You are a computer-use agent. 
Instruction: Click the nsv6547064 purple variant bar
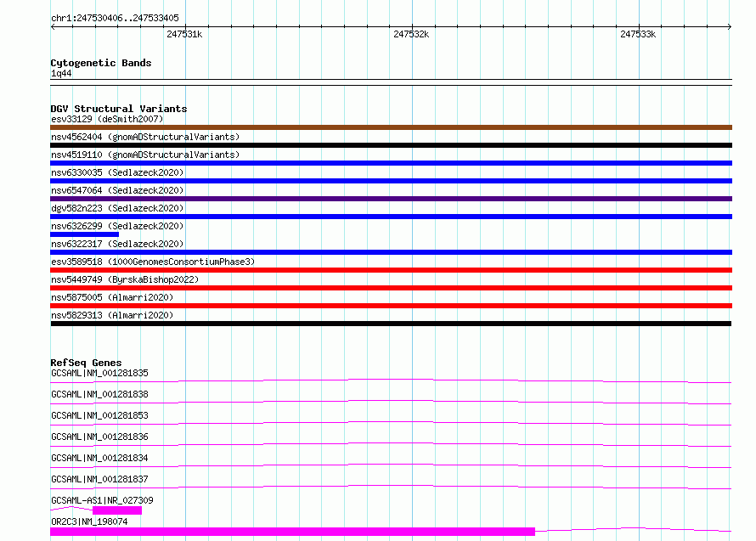point(391,199)
